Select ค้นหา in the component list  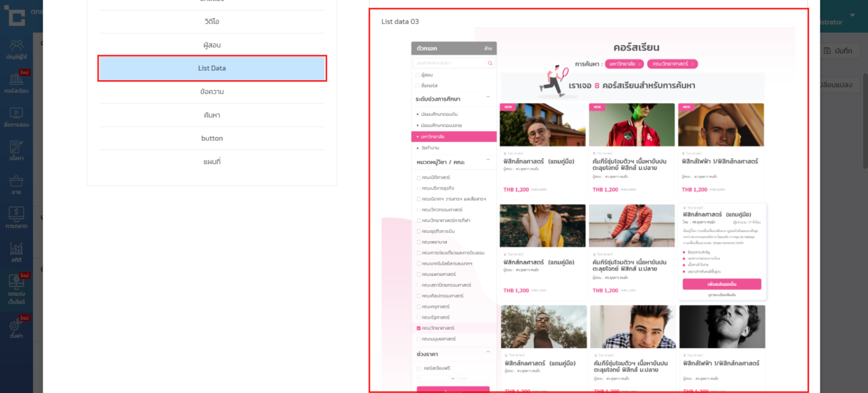click(211, 115)
